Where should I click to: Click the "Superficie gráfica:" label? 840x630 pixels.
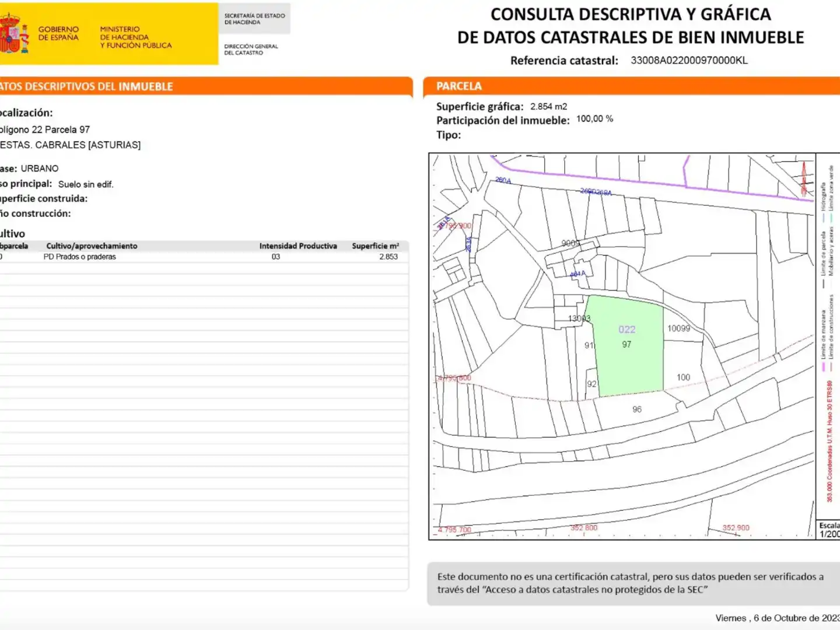[480, 107]
